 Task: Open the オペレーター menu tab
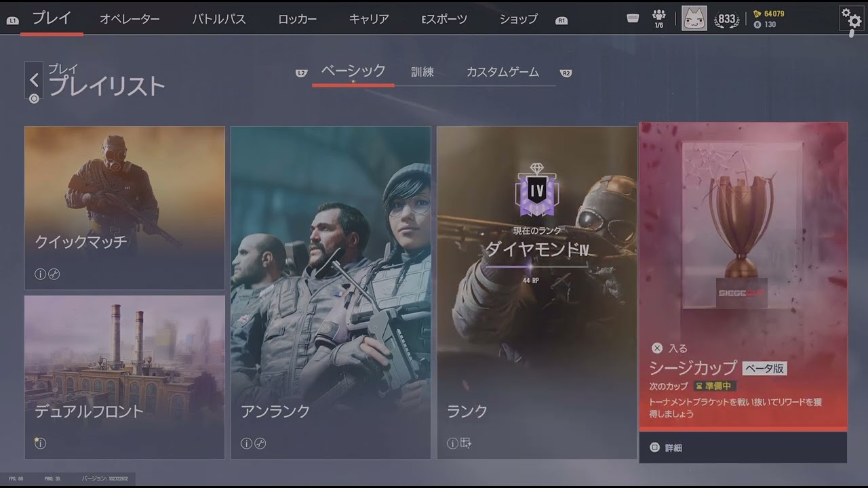130,19
